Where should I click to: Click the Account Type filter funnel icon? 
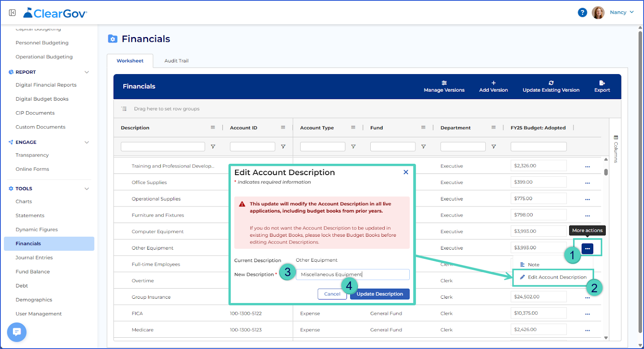[353, 147]
